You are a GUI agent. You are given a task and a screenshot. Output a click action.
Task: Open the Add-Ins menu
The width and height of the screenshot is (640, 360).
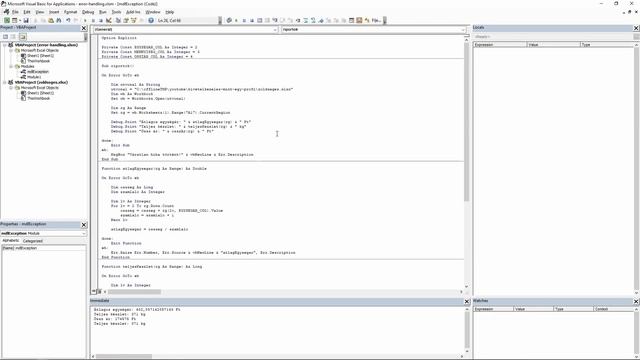tap(133, 12)
